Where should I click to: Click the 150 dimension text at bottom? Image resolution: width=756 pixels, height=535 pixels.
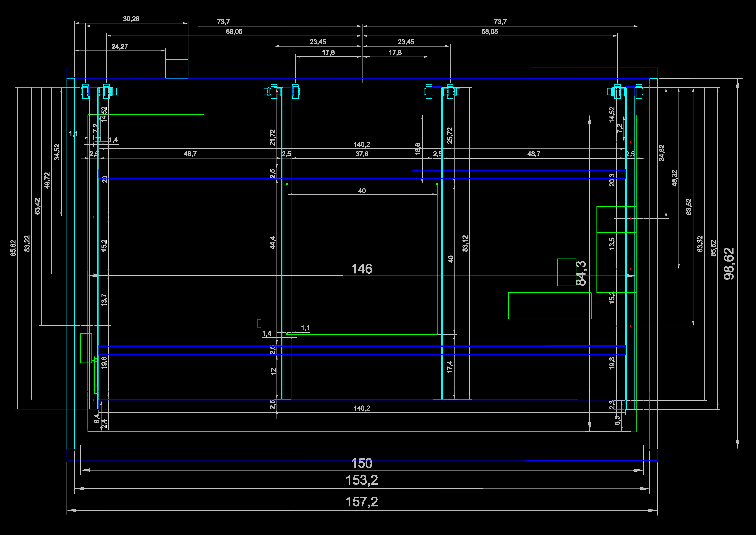(x=362, y=464)
